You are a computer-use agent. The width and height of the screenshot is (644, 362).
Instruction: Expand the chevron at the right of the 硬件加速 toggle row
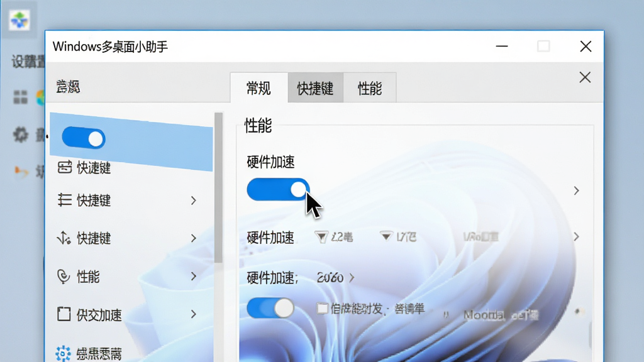576,190
